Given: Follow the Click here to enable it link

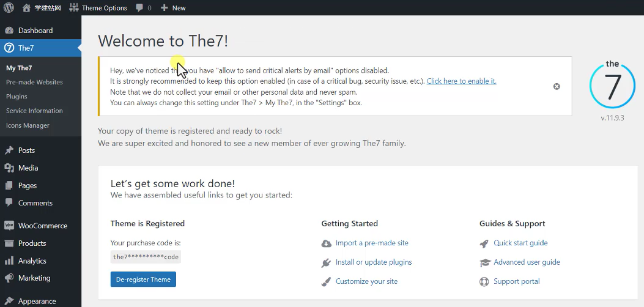Looking at the screenshot, I should [x=461, y=81].
